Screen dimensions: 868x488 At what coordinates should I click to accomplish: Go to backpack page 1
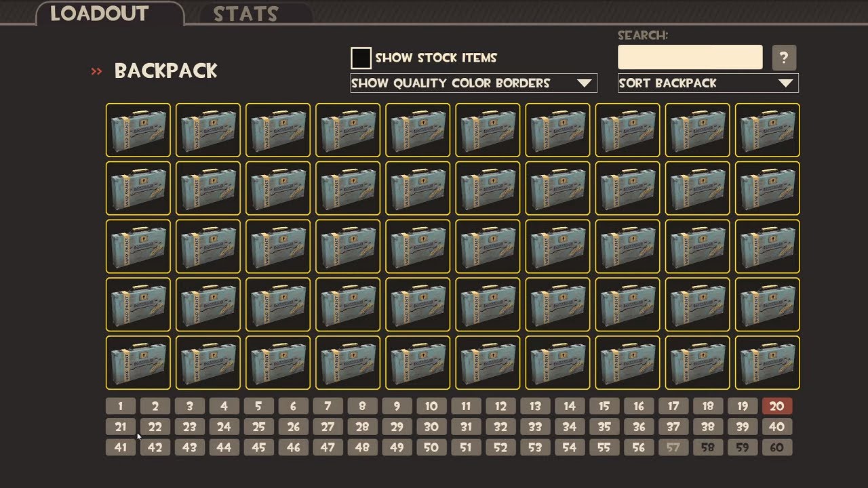click(x=121, y=407)
